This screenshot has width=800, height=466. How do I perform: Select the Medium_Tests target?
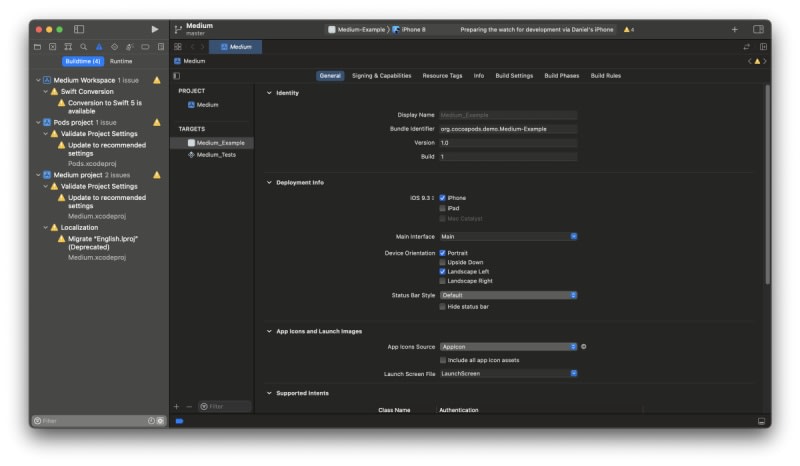(x=215, y=155)
